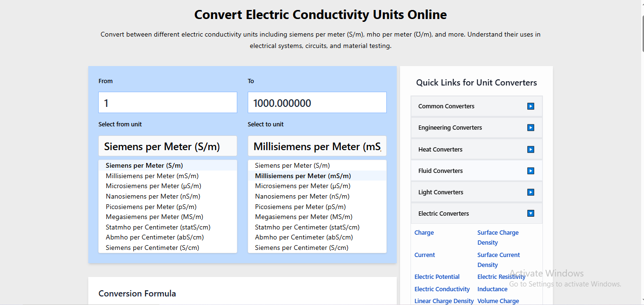Collapse Electric Converters using its arrow icon
Screen dimensions: 644x305
[x=530, y=213]
